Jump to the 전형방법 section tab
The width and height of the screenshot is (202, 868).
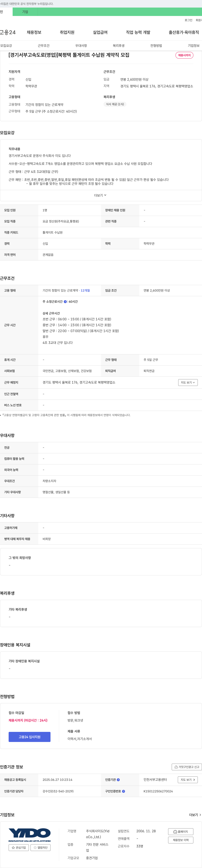coord(156,46)
